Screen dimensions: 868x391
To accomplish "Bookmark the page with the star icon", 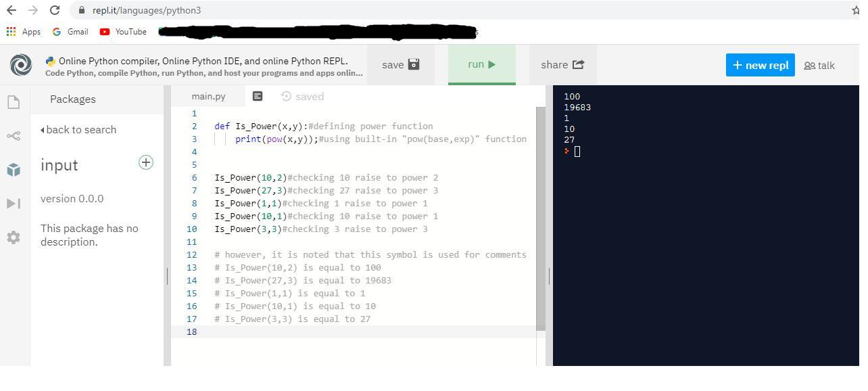I will click(x=856, y=10).
